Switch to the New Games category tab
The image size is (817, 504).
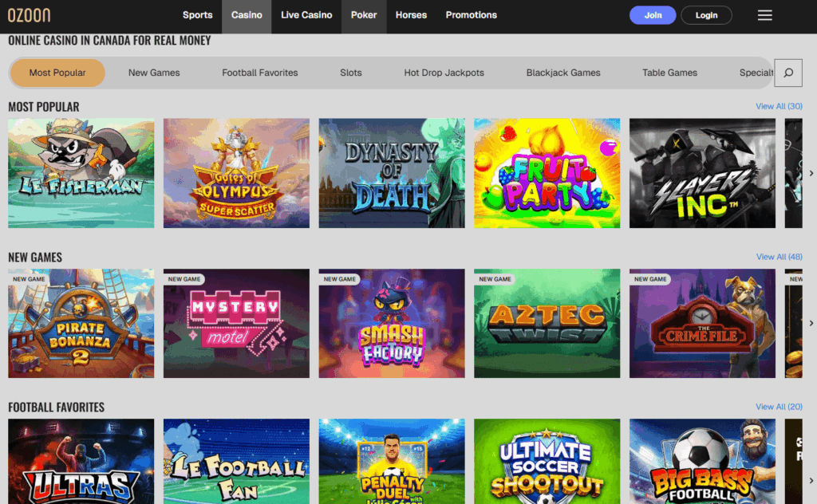pyautogui.click(x=154, y=73)
